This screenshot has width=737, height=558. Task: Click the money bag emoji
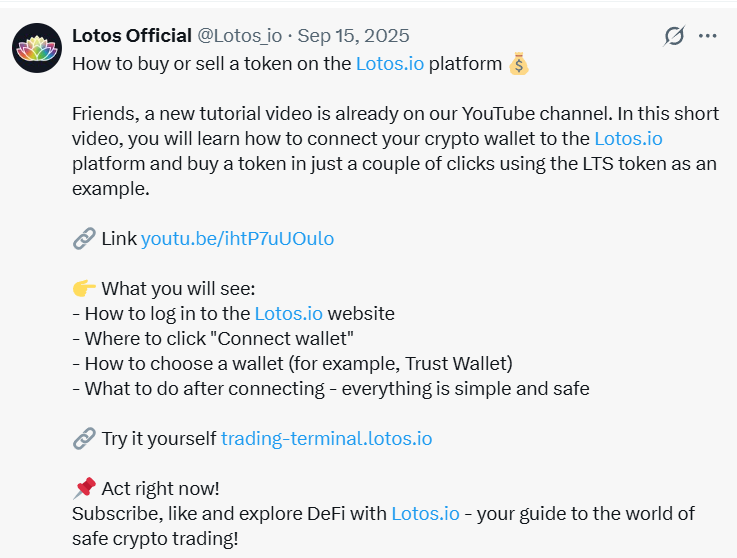click(x=518, y=64)
